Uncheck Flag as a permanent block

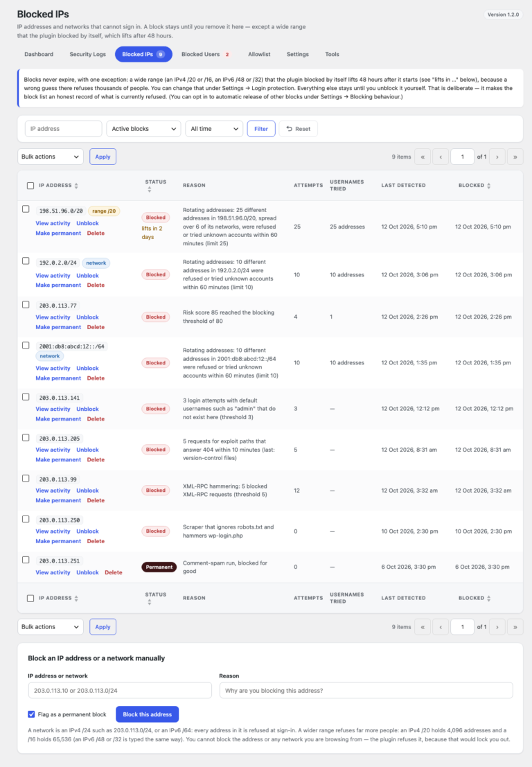tap(31, 714)
